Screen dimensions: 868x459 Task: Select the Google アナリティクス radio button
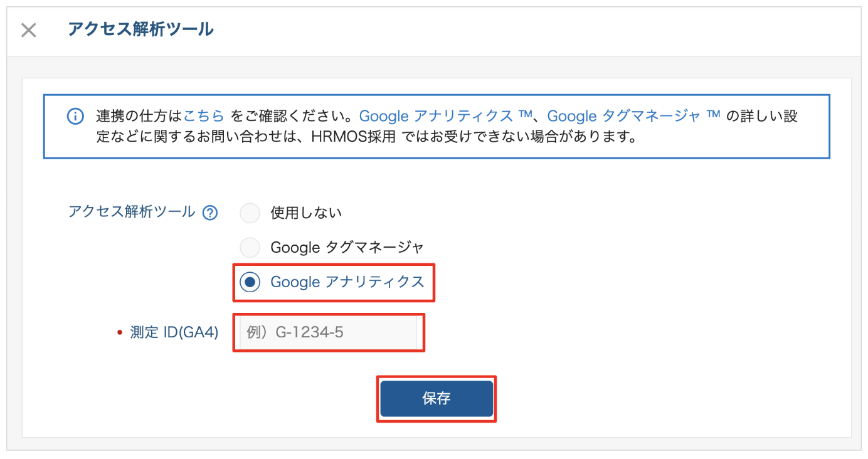tap(250, 282)
